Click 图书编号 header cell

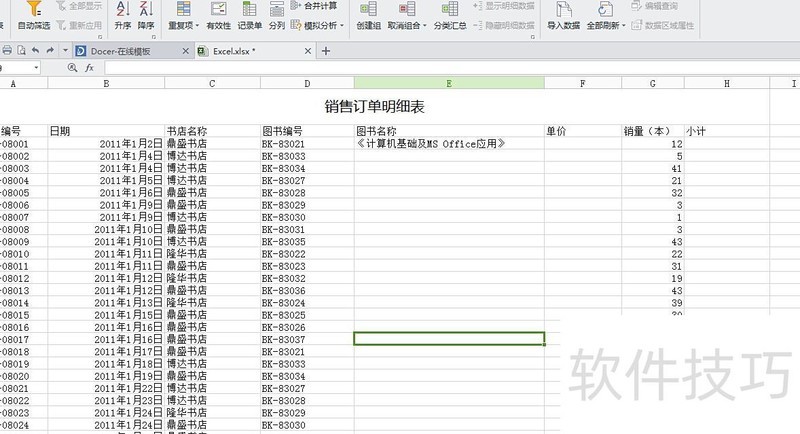pos(307,131)
